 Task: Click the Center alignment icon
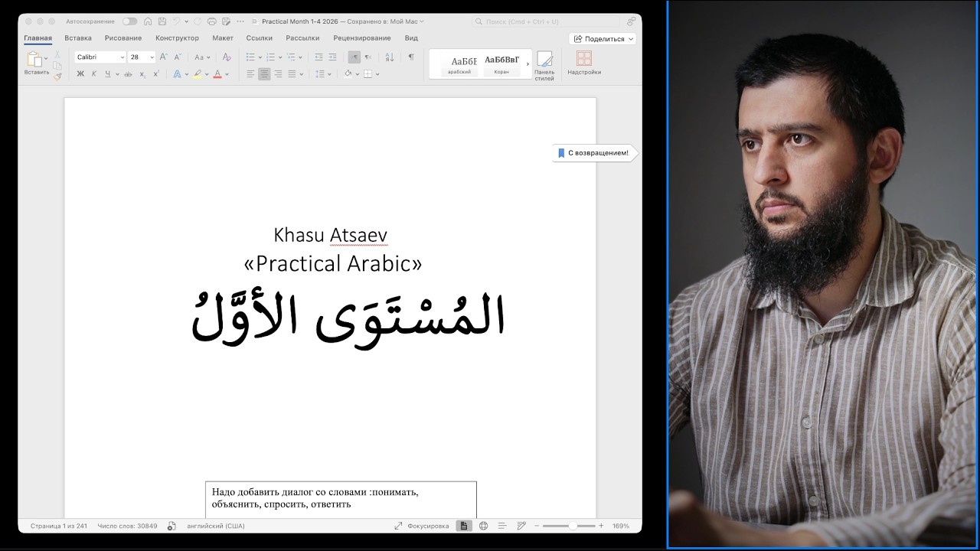[264, 74]
